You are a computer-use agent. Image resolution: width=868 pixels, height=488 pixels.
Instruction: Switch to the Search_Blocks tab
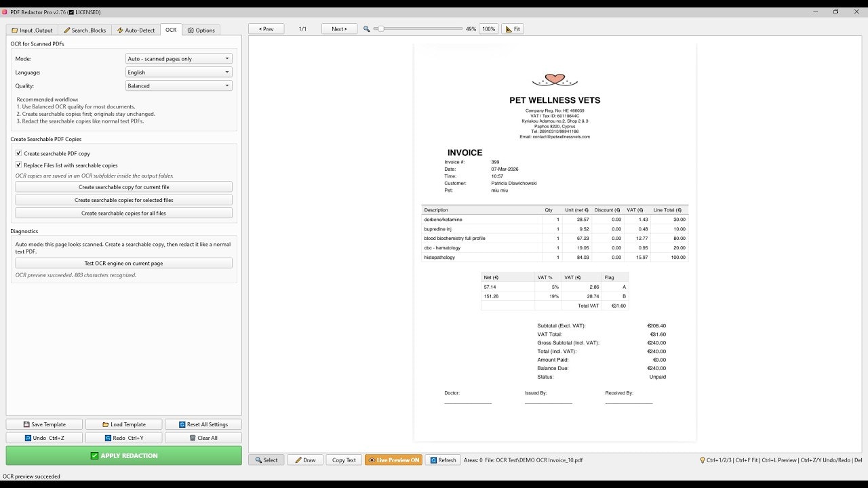pyautogui.click(x=84, y=30)
